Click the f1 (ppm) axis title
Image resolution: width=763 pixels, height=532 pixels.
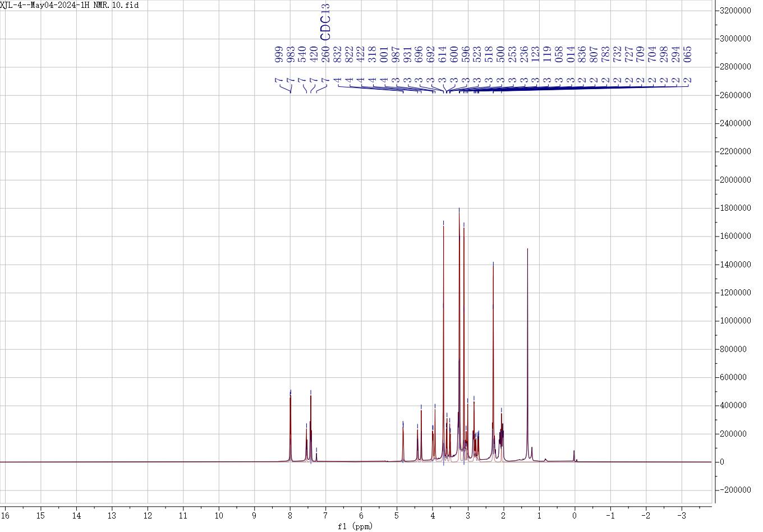355,526
